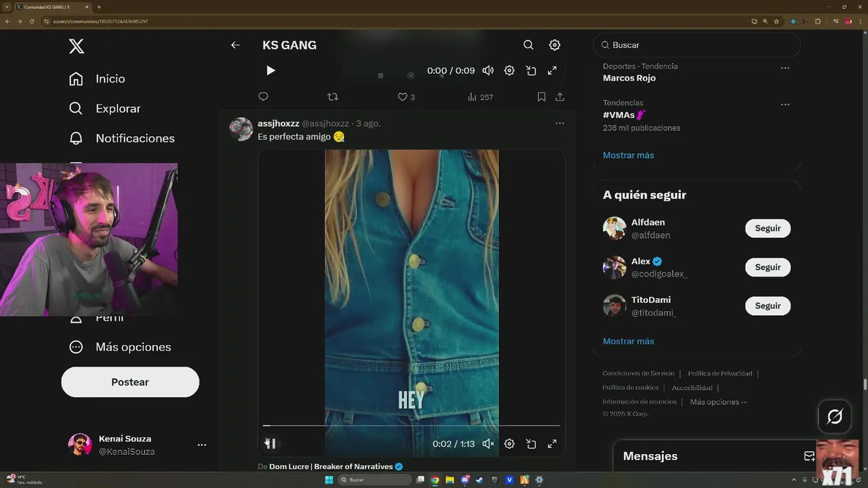Viewport: 868px width, 488px height.
Task: Open Windows Start menu
Action: click(329, 480)
